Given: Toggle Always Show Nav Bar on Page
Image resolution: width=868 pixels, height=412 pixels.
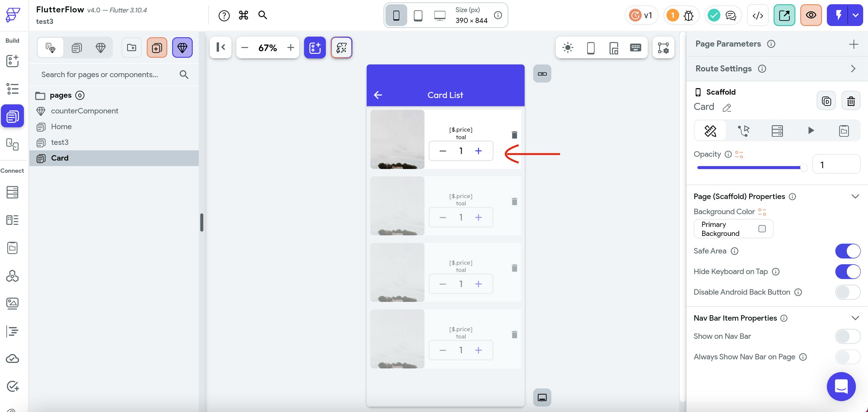Looking at the screenshot, I should click(847, 357).
